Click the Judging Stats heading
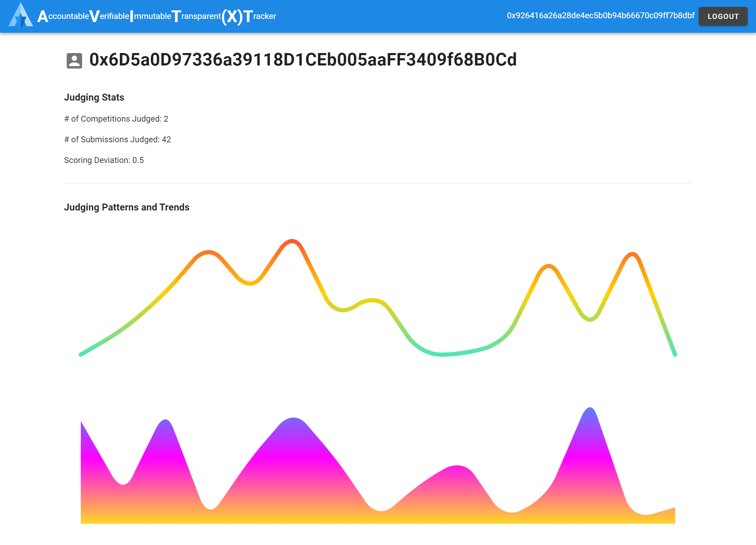The width and height of the screenshot is (756, 545). [94, 97]
